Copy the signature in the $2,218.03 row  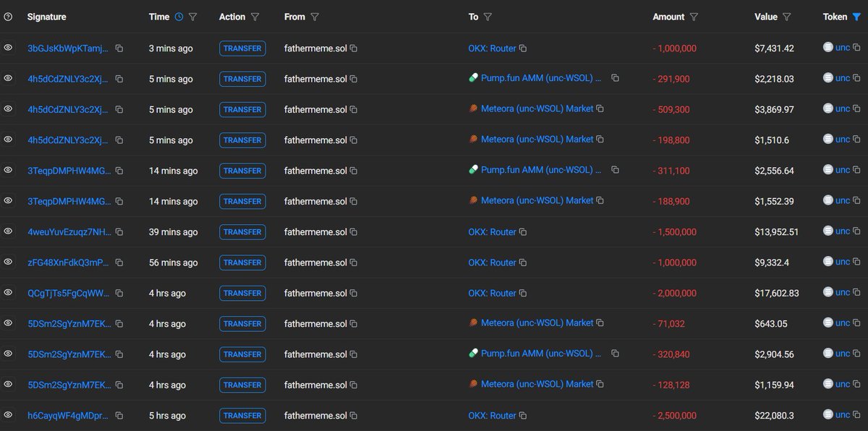pos(119,79)
